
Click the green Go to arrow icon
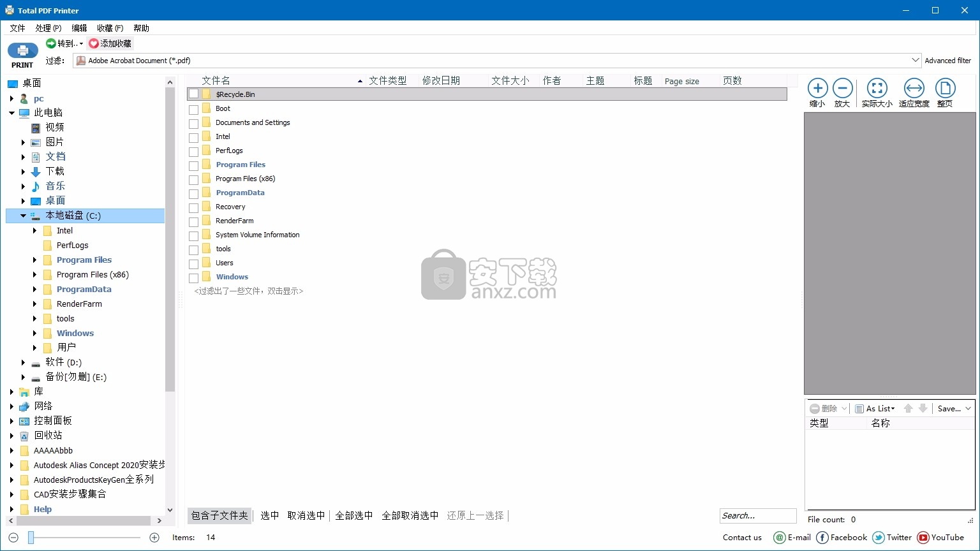coord(51,43)
